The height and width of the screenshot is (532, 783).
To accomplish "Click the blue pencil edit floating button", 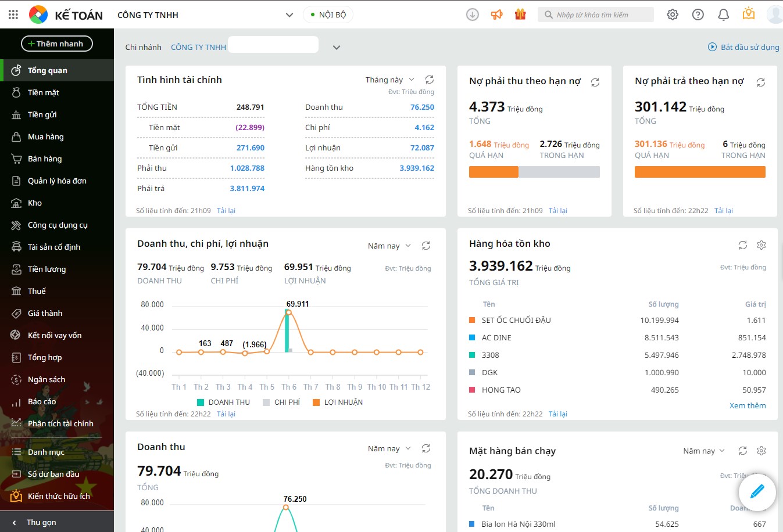I will tap(757, 493).
